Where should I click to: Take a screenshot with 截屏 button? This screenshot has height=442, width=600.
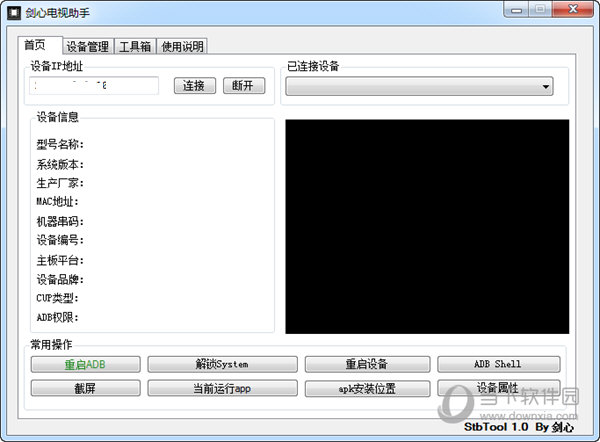(85, 388)
